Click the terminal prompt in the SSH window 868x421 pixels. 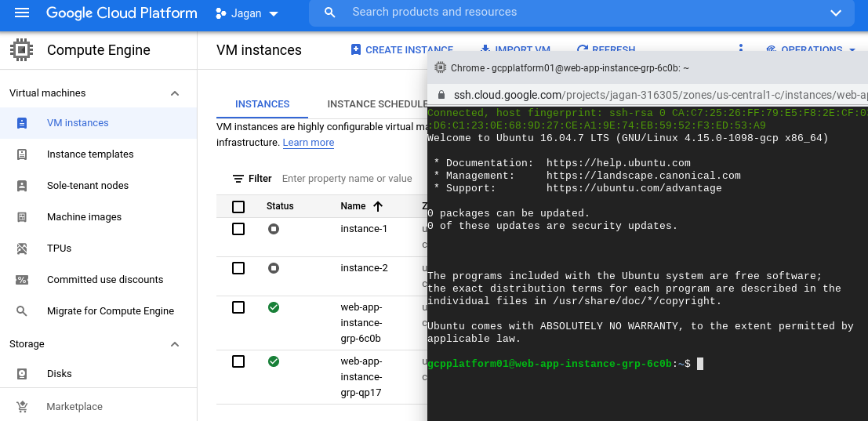(x=559, y=364)
